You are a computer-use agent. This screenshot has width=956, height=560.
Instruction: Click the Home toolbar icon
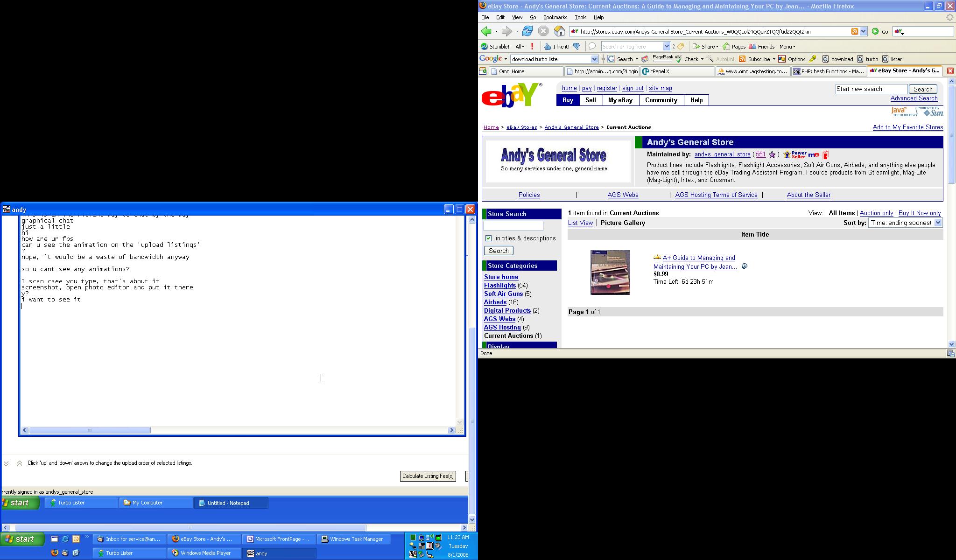coord(559,31)
